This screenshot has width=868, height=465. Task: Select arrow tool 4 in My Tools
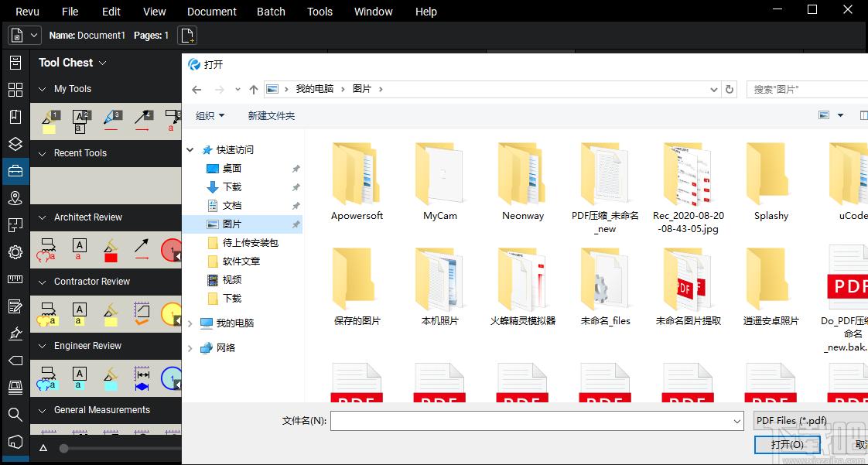[143, 122]
